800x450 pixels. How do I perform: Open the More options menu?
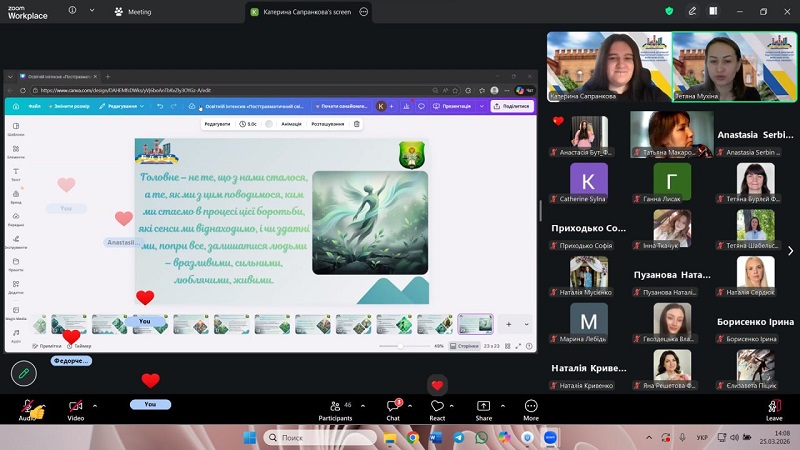[530, 408]
